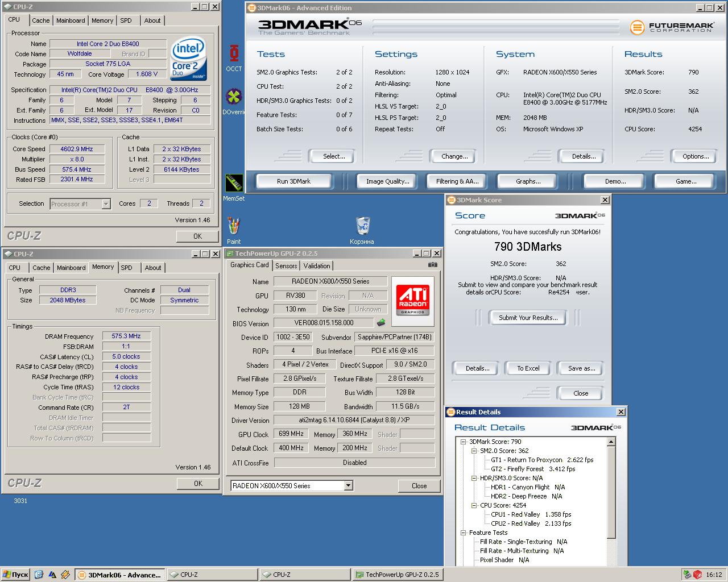The height and width of the screenshot is (582, 728).
Task: Click the taskbar clock 16:12
Action: [714, 575]
